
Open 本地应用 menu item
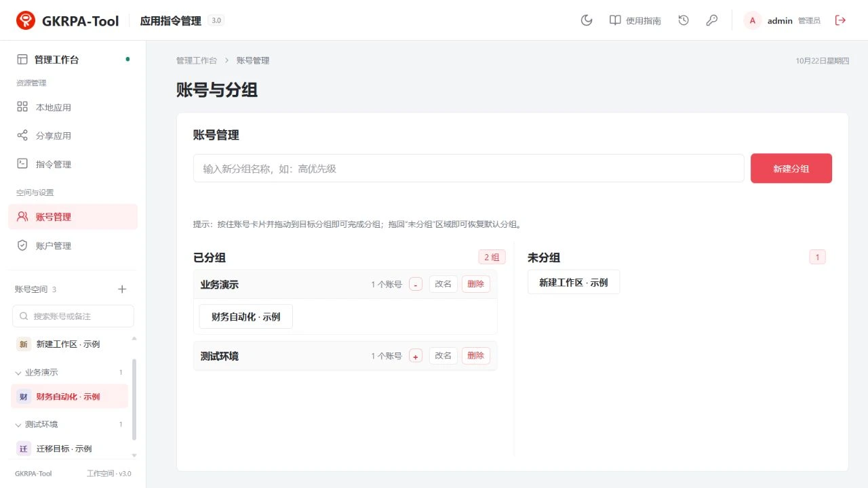pyautogui.click(x=73, y=107)
